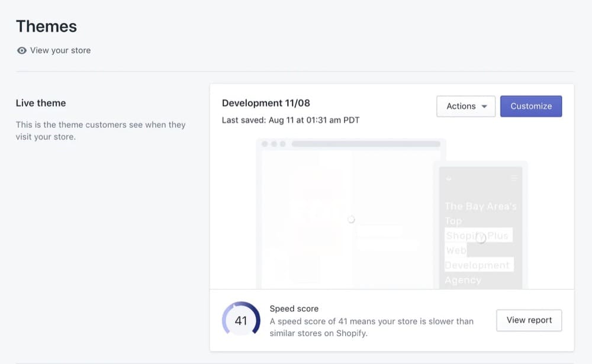Click the logo icon in mobile preview header

tap(449, 178)
